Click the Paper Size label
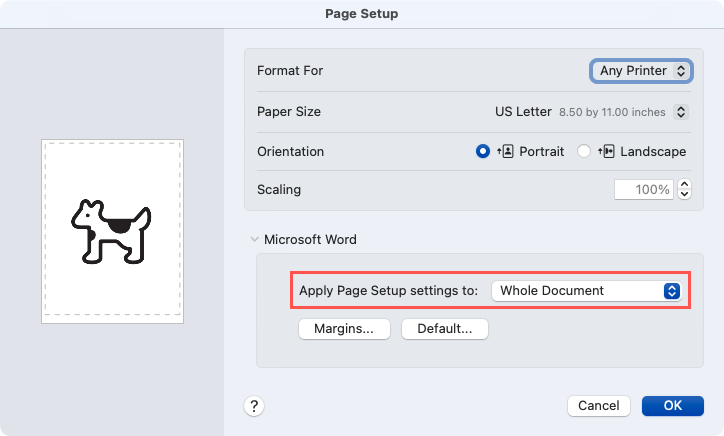Image resolution: width=724 pixels, height=436 pixels. click(289, 112)
